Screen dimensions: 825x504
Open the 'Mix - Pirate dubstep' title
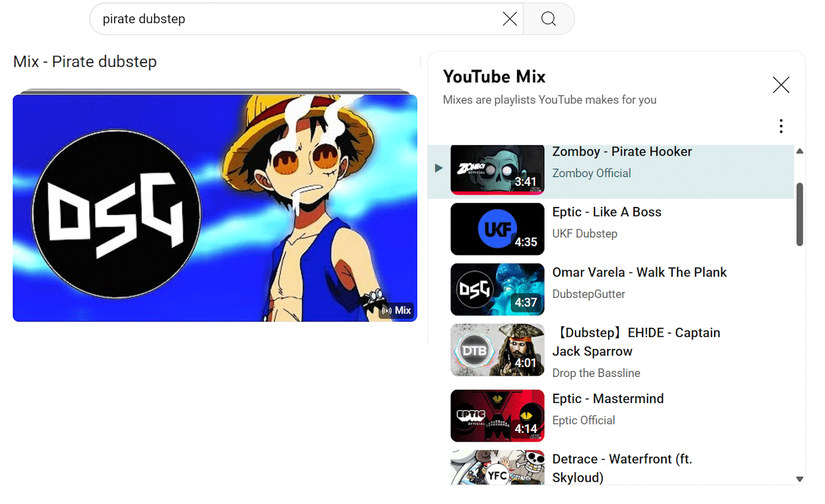85,62
